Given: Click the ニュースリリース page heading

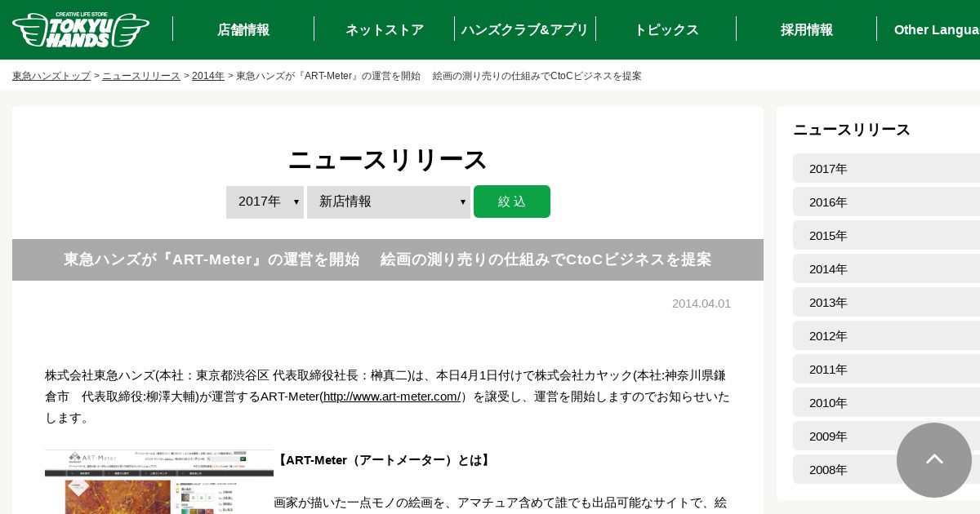Looking at the screenshot, I should [388, 159].
